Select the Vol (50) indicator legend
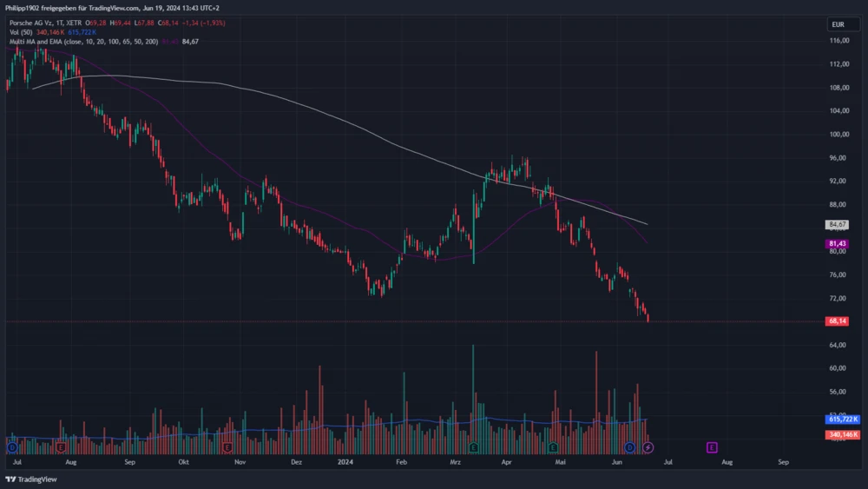The width and height of the screenshot is (868, 489). (22, 32)
